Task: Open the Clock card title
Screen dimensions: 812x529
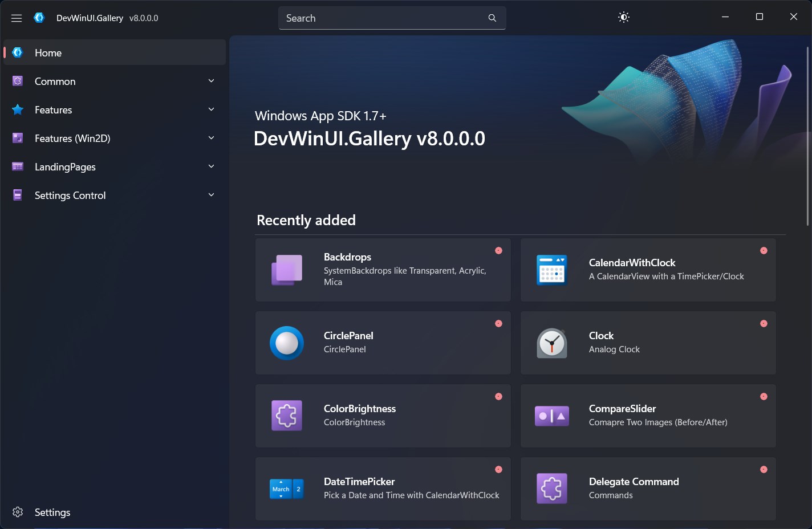Action: 601,336
